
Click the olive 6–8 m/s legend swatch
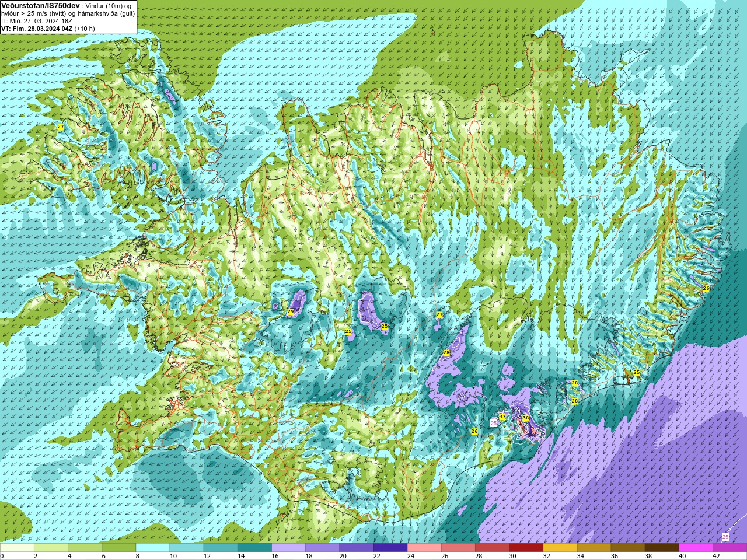click(x=119, y=548)
